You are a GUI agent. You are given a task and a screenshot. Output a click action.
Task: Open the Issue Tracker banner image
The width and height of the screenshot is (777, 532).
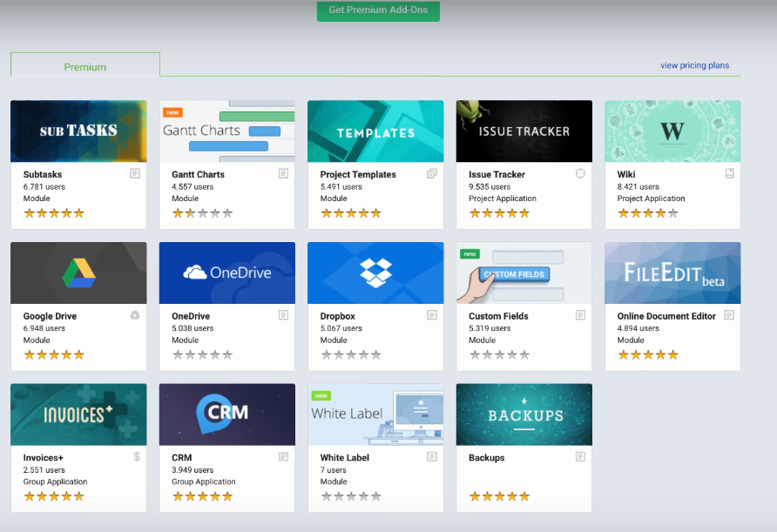[524, 131]
